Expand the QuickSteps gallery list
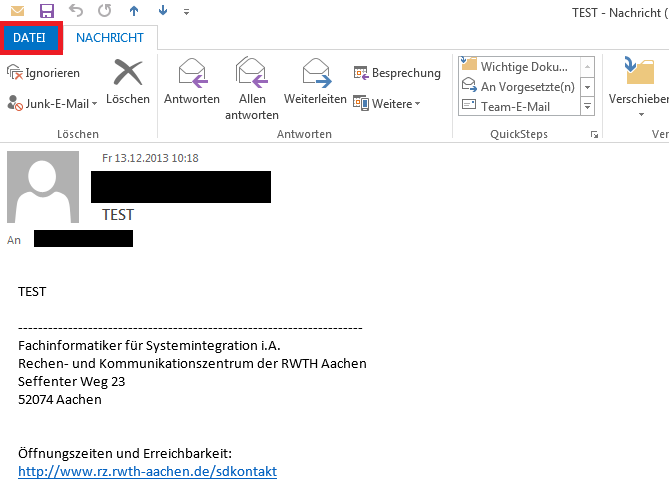The width and height of the screenshot is (669, 495). pyautogui.click(x=587, y=105)
